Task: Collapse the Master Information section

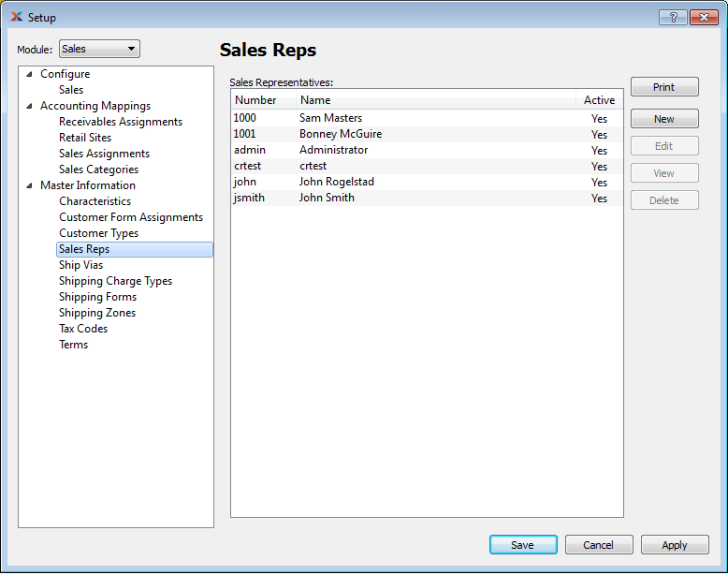Action: pos(28,185)
